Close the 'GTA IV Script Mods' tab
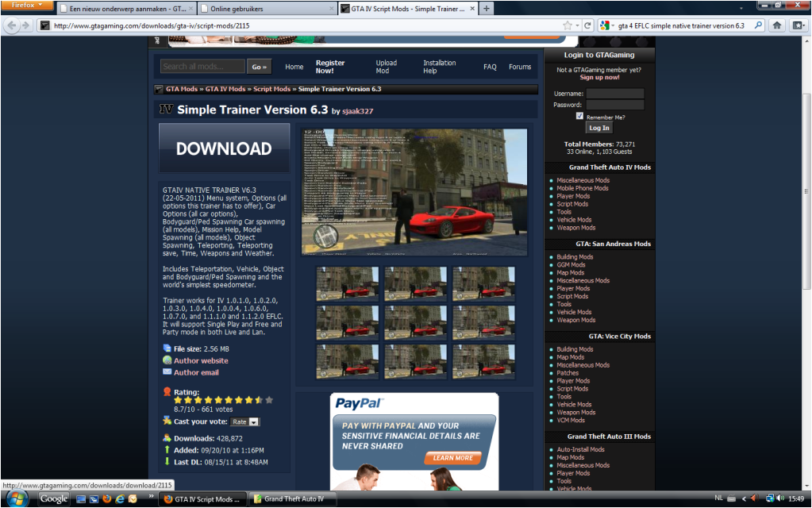This screenshot has width=812, height=508. (x=472, y=9)
